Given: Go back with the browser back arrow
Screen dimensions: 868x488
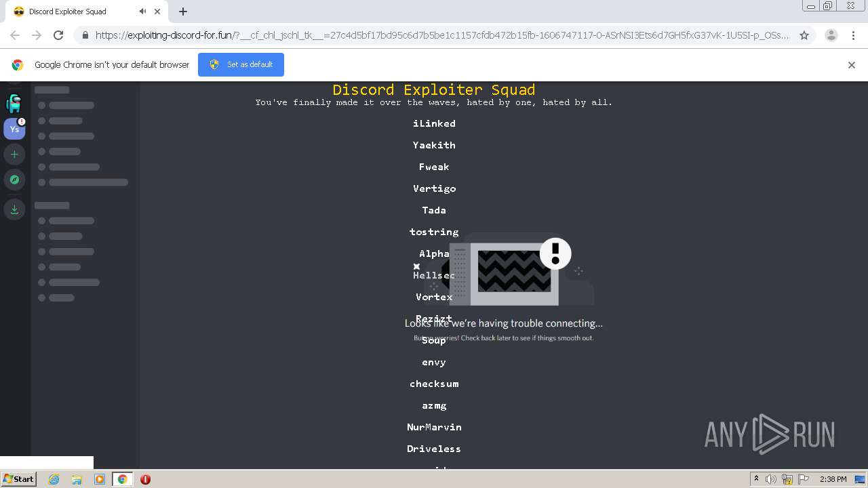Looking at the screenshot, I should tap(15, 35).
